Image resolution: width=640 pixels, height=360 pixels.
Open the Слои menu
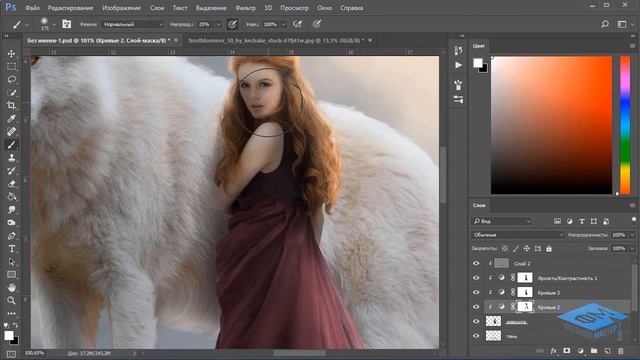[x=157, y=8]
